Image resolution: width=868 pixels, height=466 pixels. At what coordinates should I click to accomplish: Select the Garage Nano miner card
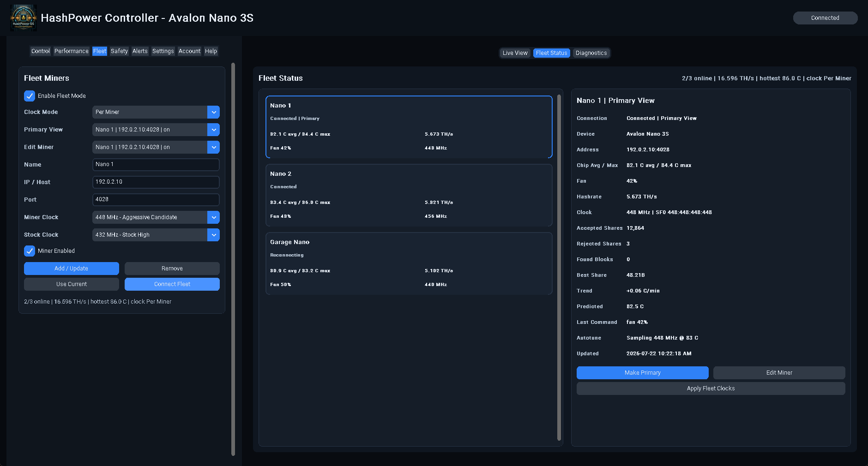pos(409,263)
